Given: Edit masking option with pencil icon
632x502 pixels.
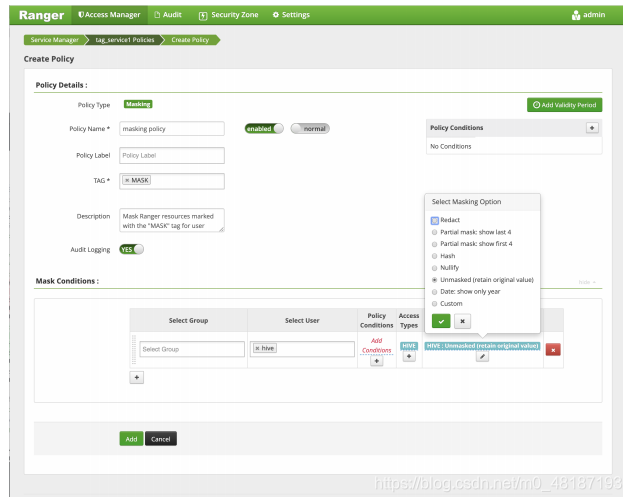Looking at the screenshot, I should [x=482, y=356].
